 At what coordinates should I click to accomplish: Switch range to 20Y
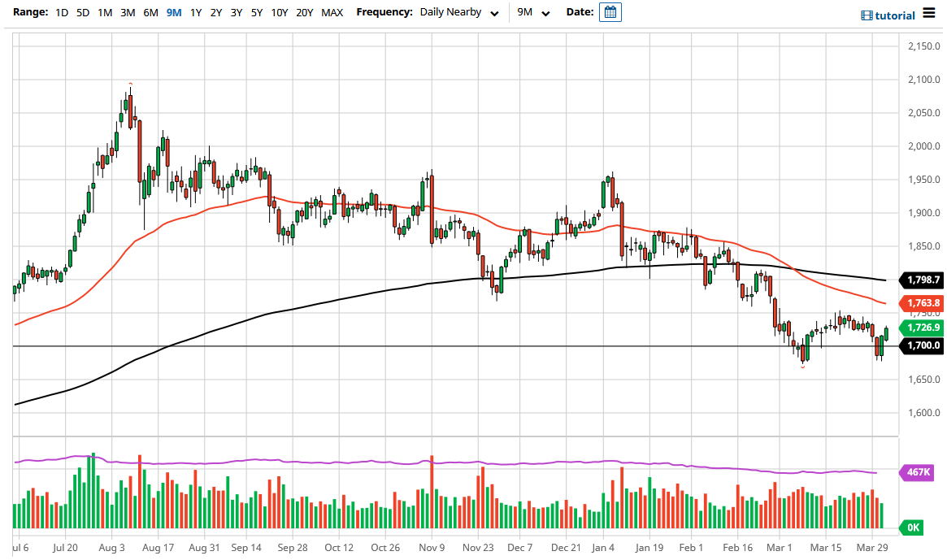click(304, 12)
